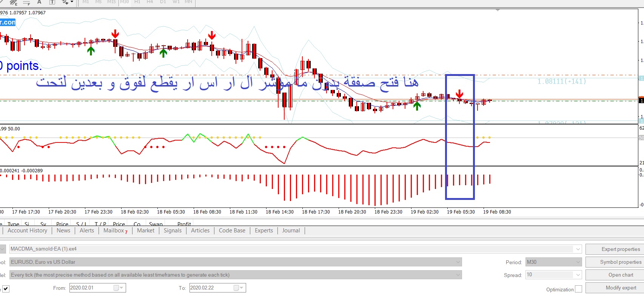The image size is (644, 294).
Task: Click the red sell arrow inside blue box
Action: (x=459, y=94)
